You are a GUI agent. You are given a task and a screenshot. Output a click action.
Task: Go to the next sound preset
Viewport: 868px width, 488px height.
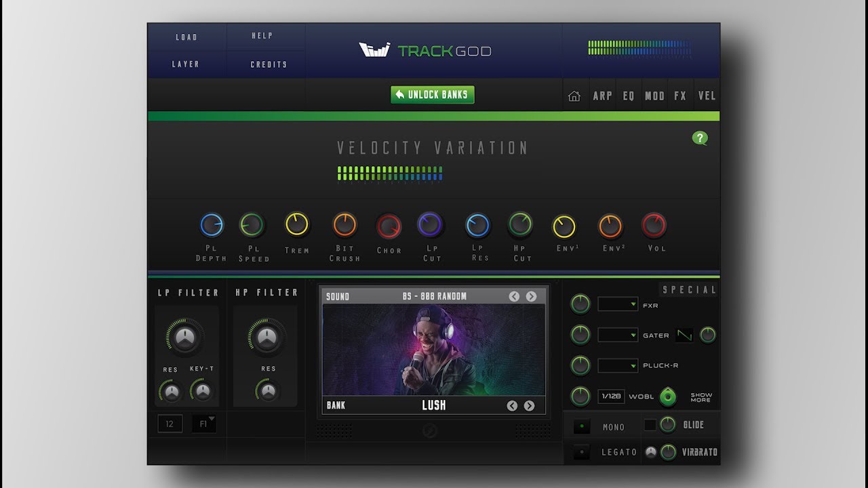pos(531,296)
